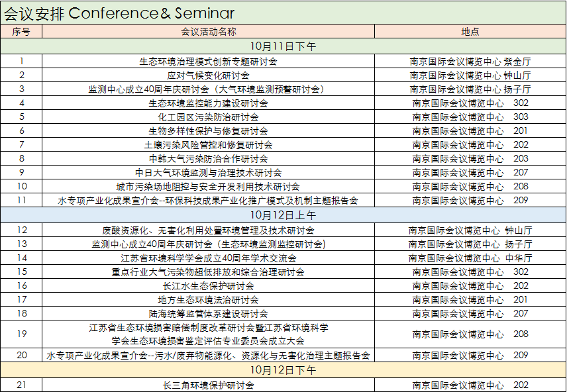Click the 生物多样性保护与修复研讨会 entry
The width and height of the screenshot is (567, 392).
pyautogui.click(x=208, y=131)
